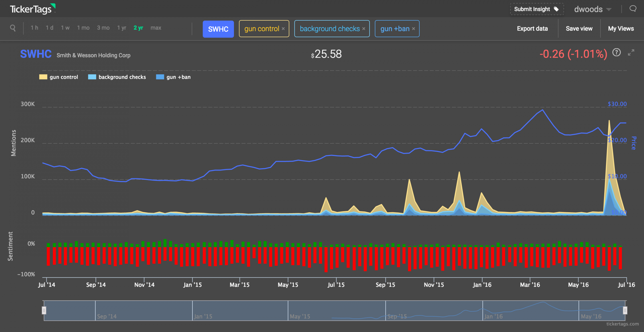This screenshot has width=644, height=332.
Task: Click the $30.00 price axis label
Action: click(x=617, y=104)
